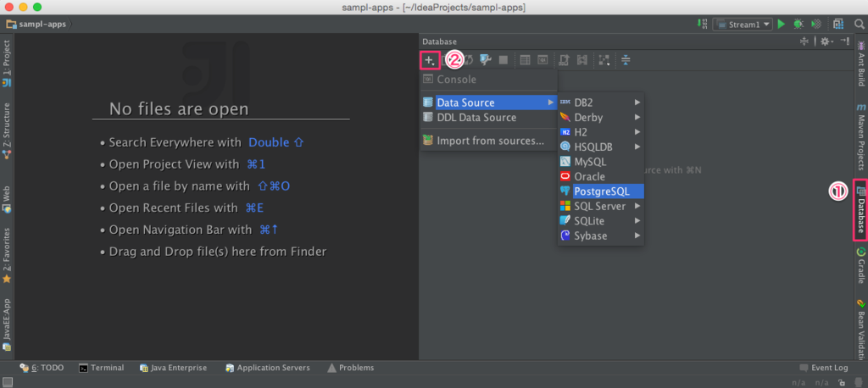Screen dimensions: 868x388
Task: Select MySQL data source
Action: point(601,162)
